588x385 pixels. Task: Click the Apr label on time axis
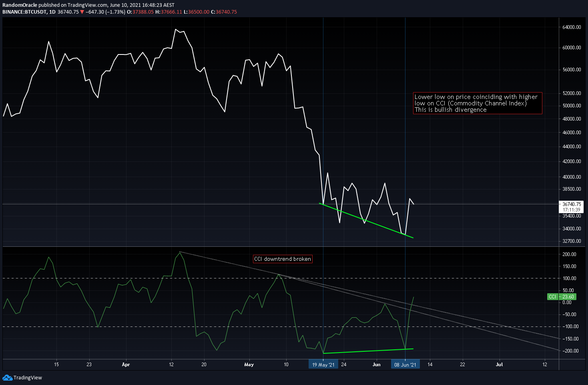coord(126,365)
